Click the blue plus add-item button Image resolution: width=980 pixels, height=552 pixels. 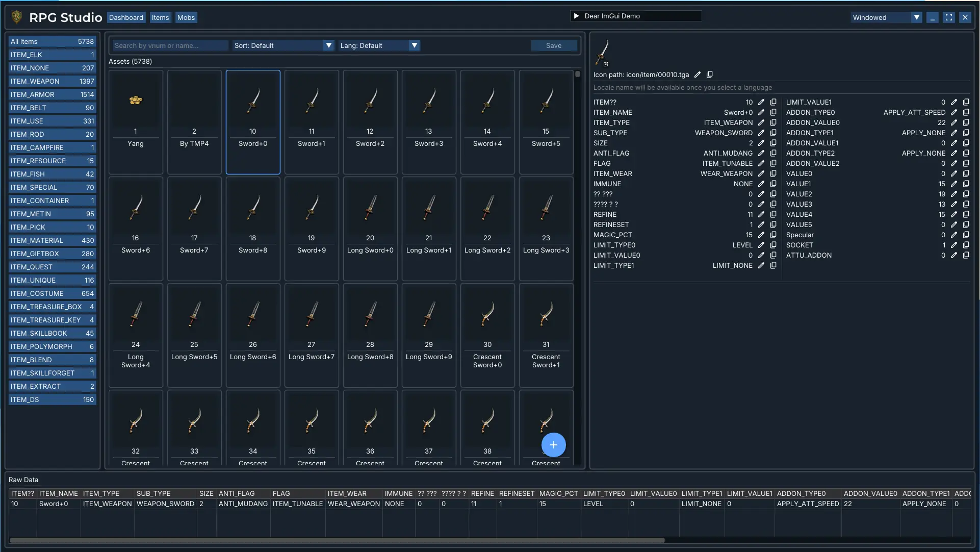[x=554, y=445]
